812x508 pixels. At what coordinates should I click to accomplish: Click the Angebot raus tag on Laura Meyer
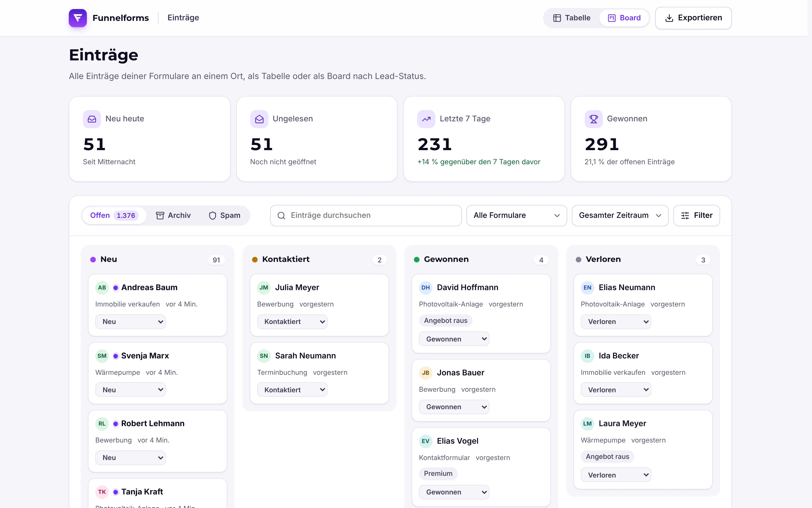(x=607, y=457)
